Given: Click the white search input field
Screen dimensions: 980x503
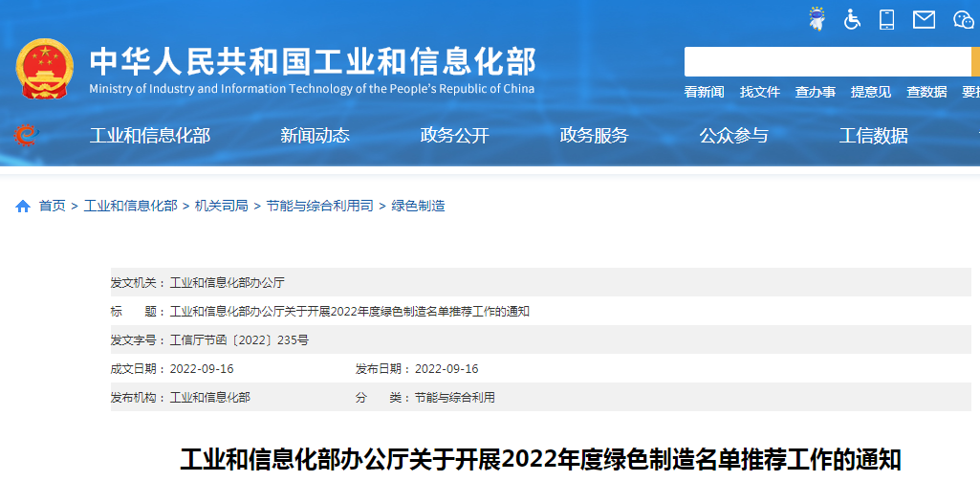Looking at the screenshot, I should click(x=827, y=61).
